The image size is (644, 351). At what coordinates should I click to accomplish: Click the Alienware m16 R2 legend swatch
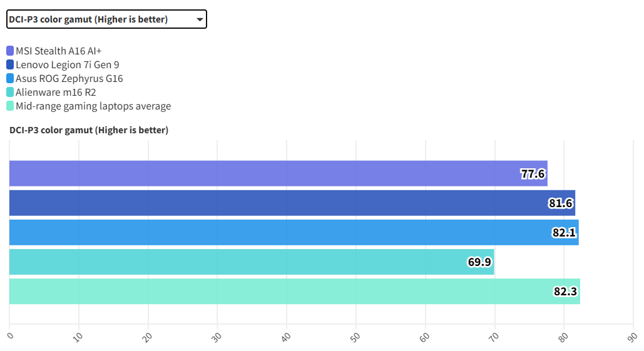coord(10,92)
